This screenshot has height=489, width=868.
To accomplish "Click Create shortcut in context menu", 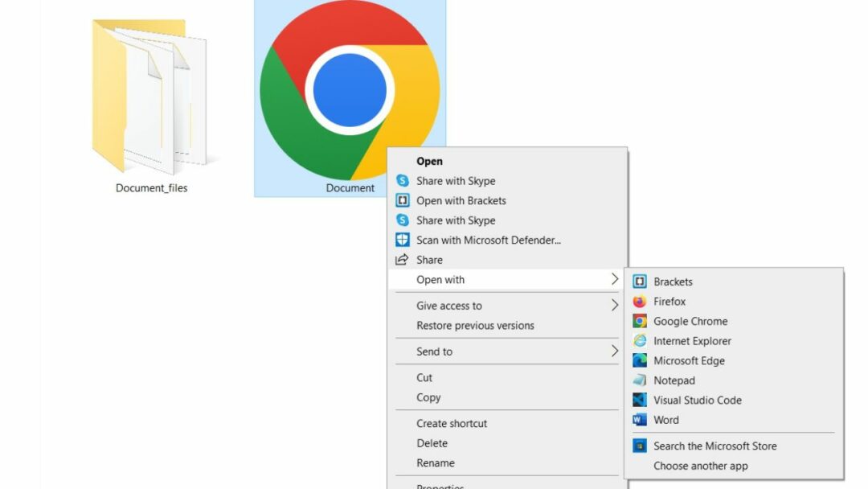I will [452, 424].
